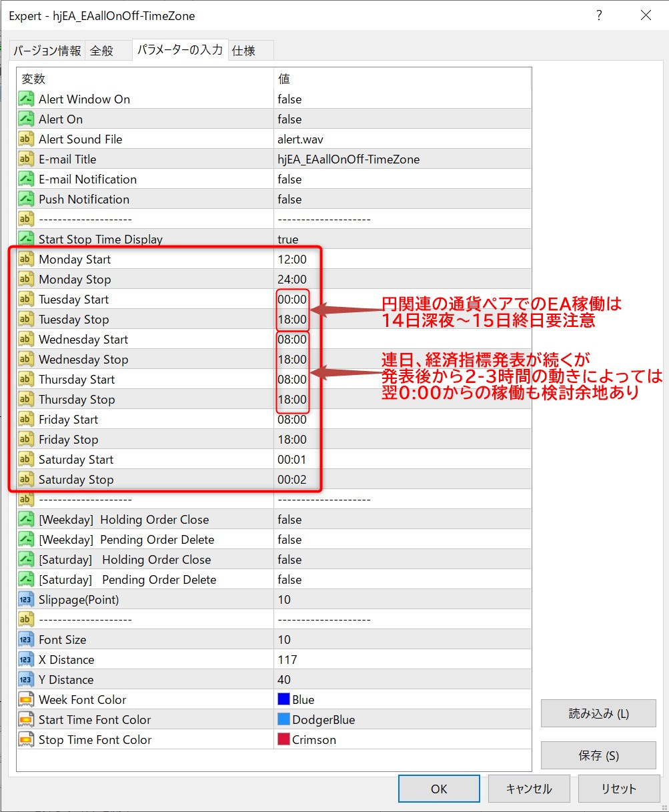Image resolution: width=669 pixels, height=812 pixels.
Task: Click the Saturday Start 00:01 value
Action: (292, 460)
